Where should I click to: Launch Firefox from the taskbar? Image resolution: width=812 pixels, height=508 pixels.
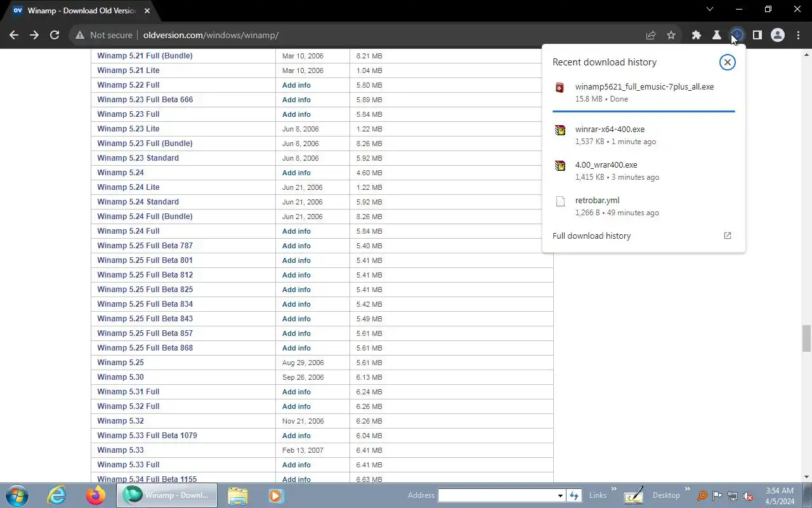click(96, 495)
